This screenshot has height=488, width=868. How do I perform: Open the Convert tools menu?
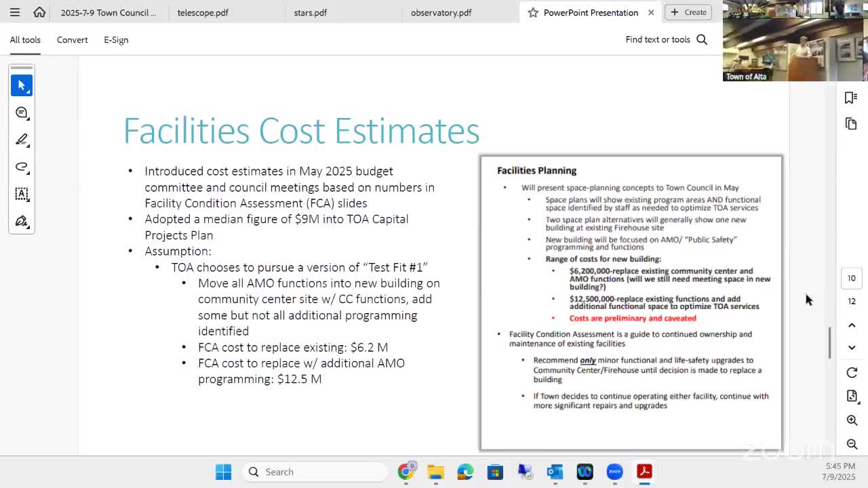pyautogui.click(x=72, y=40)
